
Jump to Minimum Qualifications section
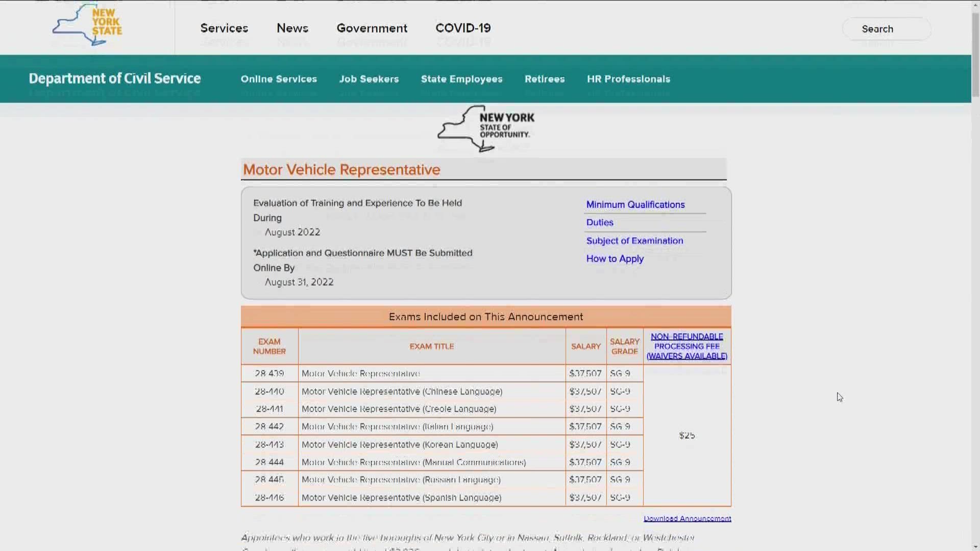pos(635,205)
